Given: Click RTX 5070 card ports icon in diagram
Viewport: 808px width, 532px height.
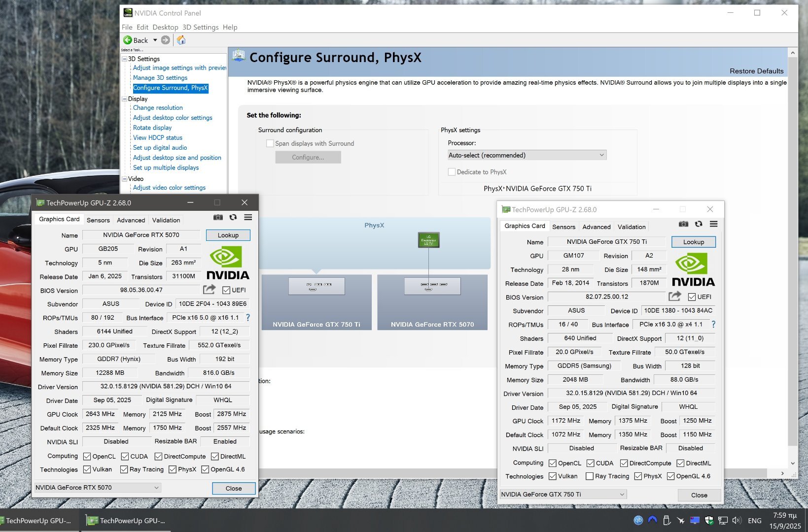Looking at the screenshot, I should (x=432, y=286).
